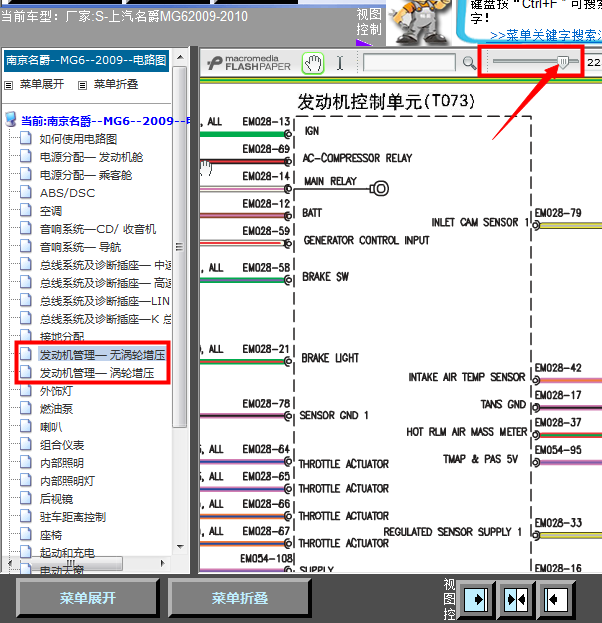Click the mechanic mascot image
Screen dimensions: 602x623
[x=419, y=22]
